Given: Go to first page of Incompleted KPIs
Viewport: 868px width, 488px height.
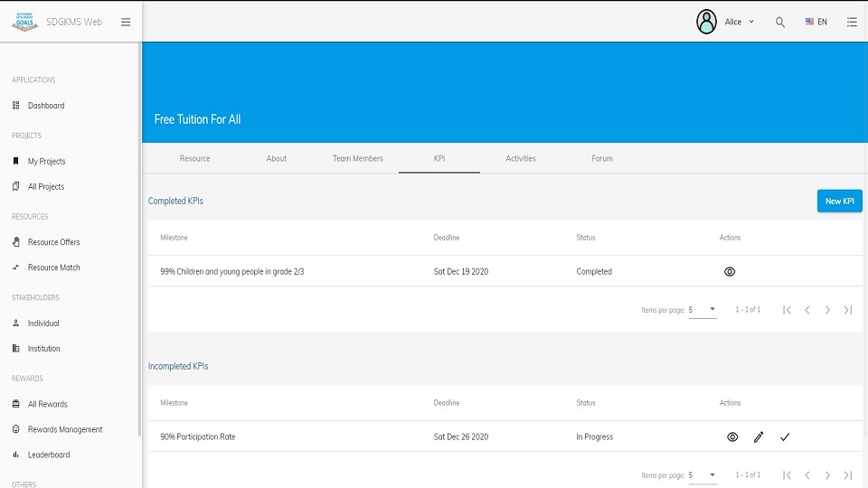Looking at the screenshot, I should (787, 475).
